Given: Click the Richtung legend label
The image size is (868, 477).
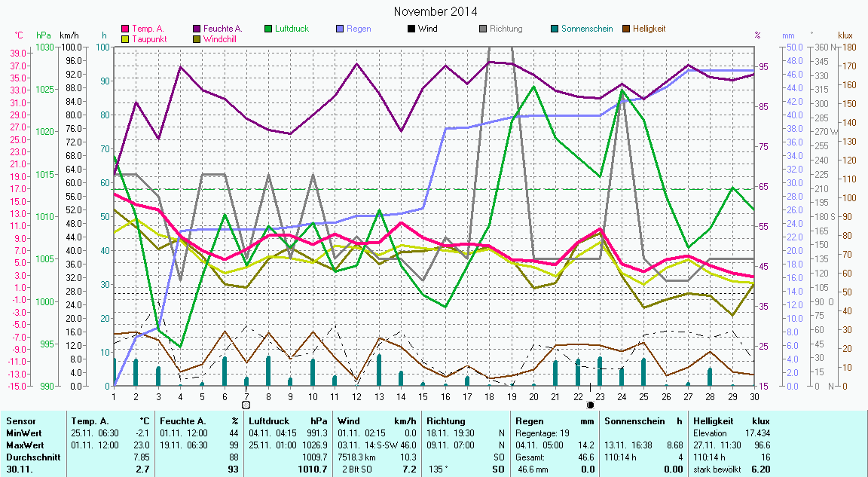Looking at the screenshot, I should tap(506, 29).
